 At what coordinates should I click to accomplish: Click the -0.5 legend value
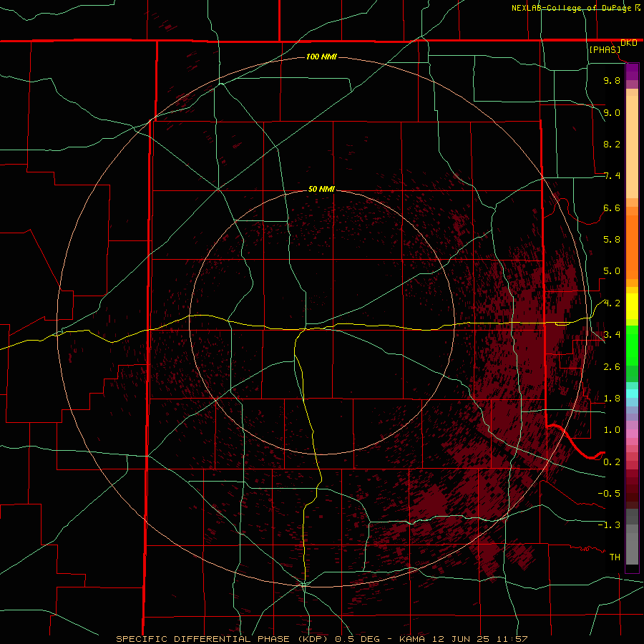click(609, 494)
